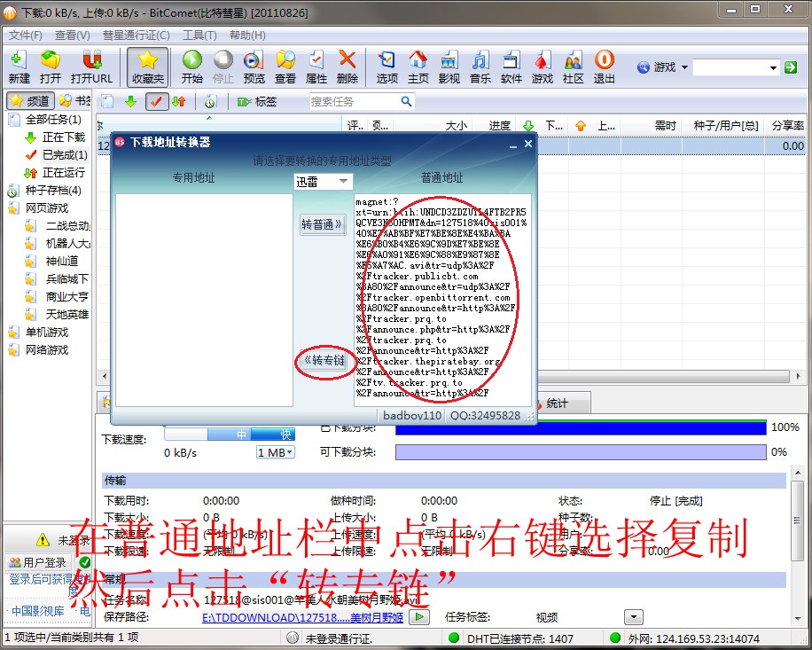Viewport: 812px width, 650px height.
Task: Open task 属性 properties icon
Action: 316,67
